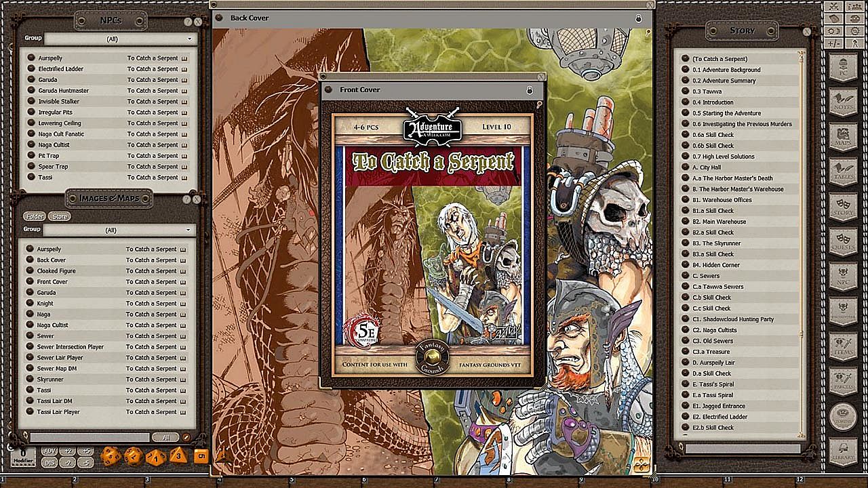Click the All button in Images panel
868x488 pixels.
165,438
